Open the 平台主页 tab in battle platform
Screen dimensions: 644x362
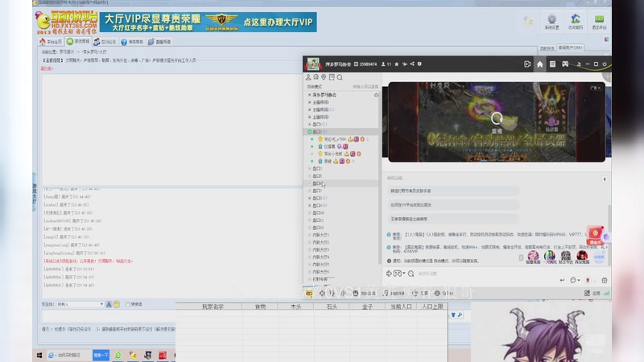point(51,42)
